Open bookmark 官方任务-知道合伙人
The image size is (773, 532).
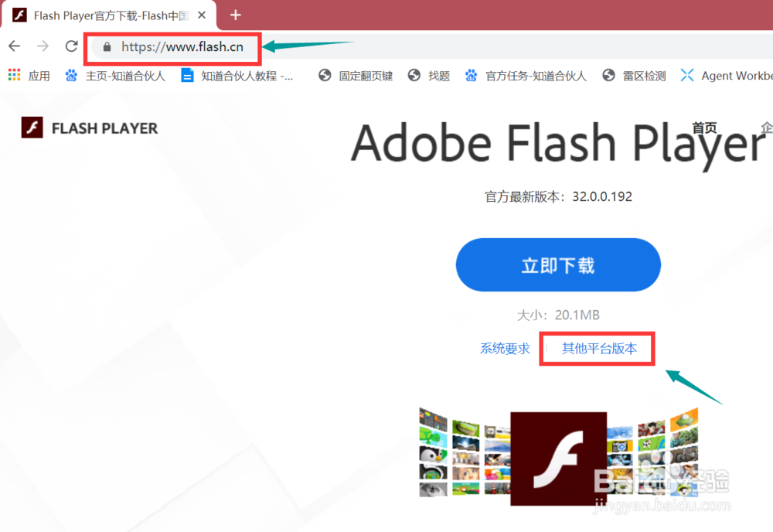click(526, 76)
